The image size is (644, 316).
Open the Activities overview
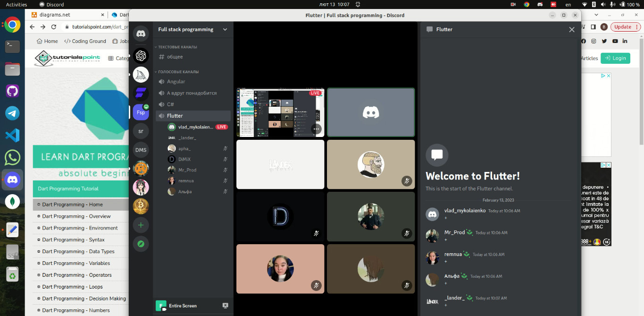pyautogui.click(x=17, y=4)
